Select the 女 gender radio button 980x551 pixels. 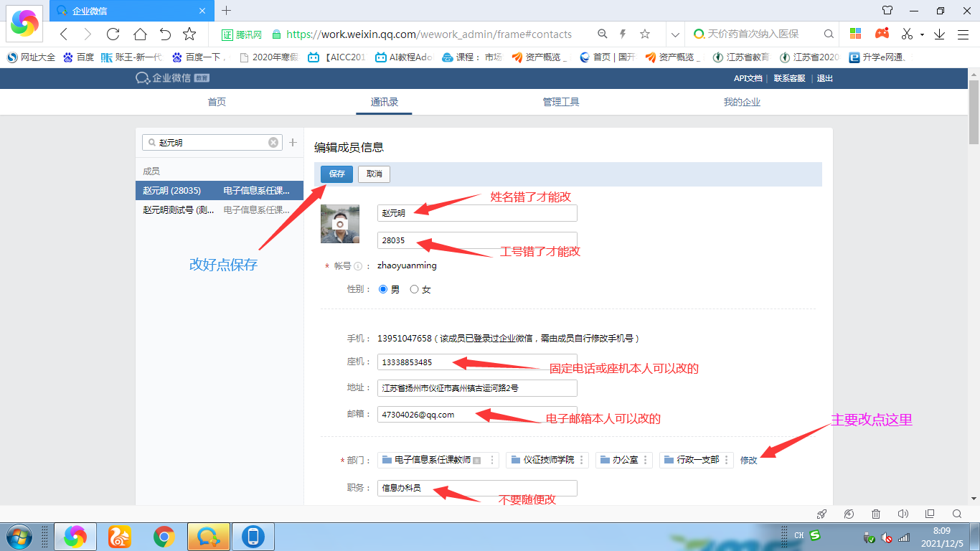coord(414,290)
